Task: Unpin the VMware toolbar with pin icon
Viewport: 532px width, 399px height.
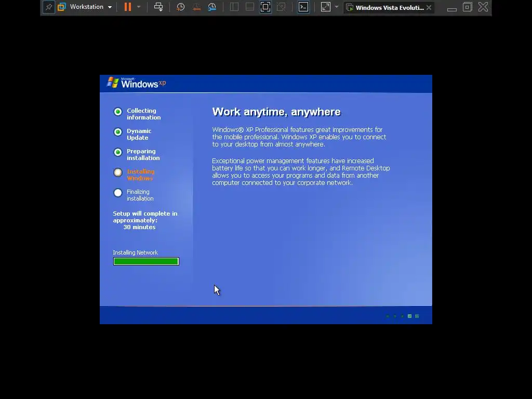Action: point(48,7)
